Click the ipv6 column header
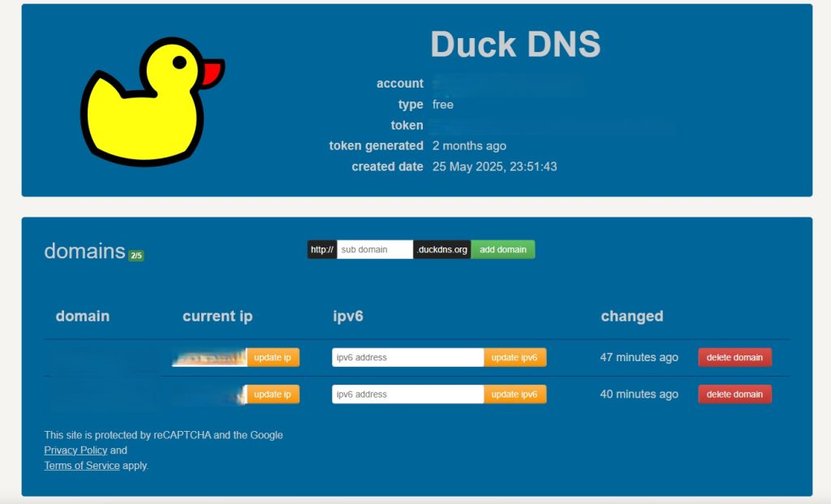 pyautogui.click(x=347, y=316)
